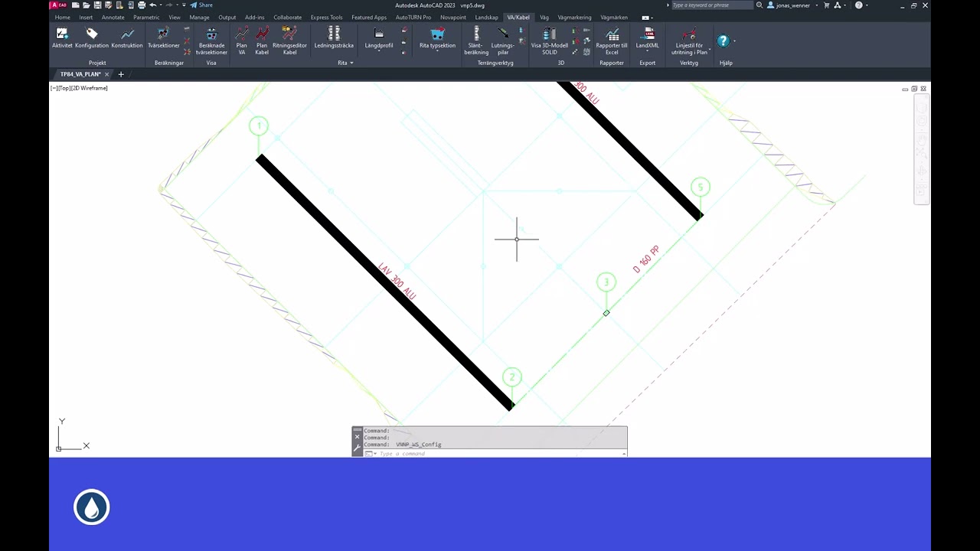This screenshot has height=551, width=980.
Task: Click the command line customize wrench
Action: point(357,447)
